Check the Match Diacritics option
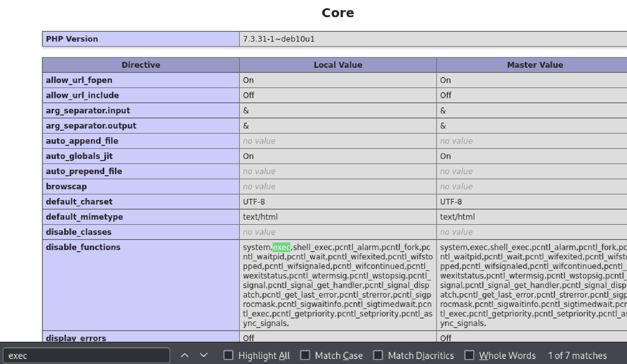The height and width of the screenshot is (364, 627). (378, 355)
